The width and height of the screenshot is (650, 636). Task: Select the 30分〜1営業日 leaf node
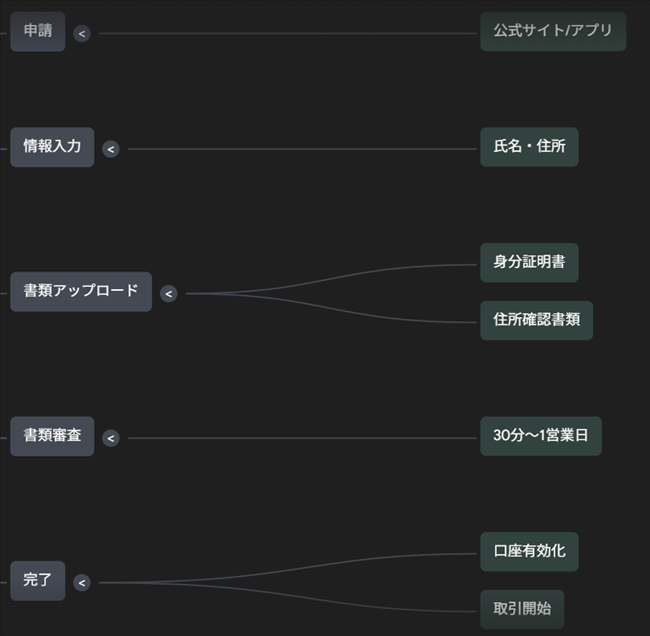(x=540, y=437)
